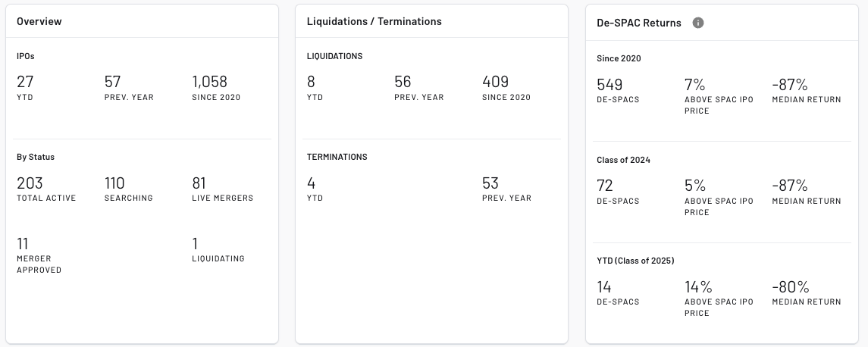Click the Overview card heading
The width and height of the screenshot is (868, 347).
tap(39, 21)
